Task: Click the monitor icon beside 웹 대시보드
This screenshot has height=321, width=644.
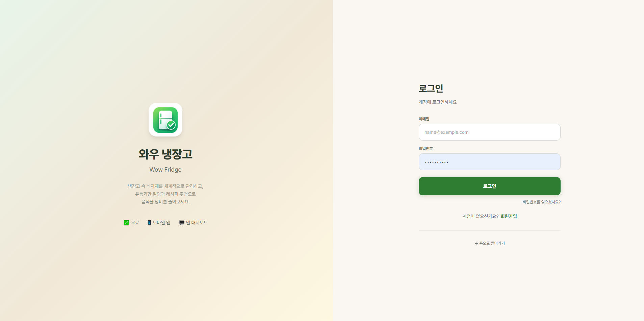Action: click(182, 223)
